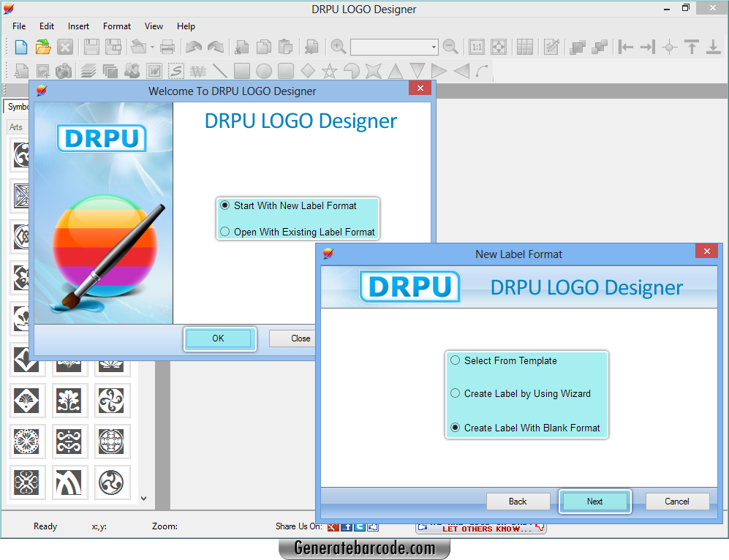The image size is (729, 560).
Task: Click Close in the Welcome dialog
Action: 292,338
